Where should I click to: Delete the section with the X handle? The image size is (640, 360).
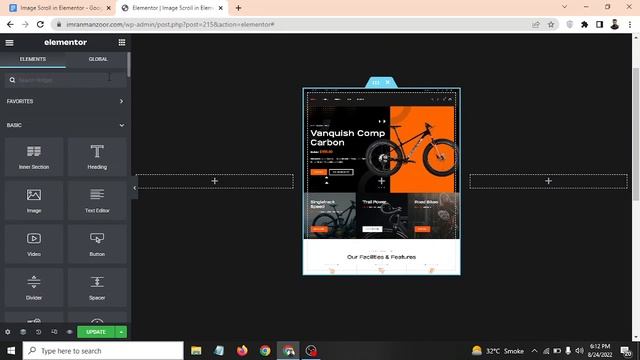point(388,82)
